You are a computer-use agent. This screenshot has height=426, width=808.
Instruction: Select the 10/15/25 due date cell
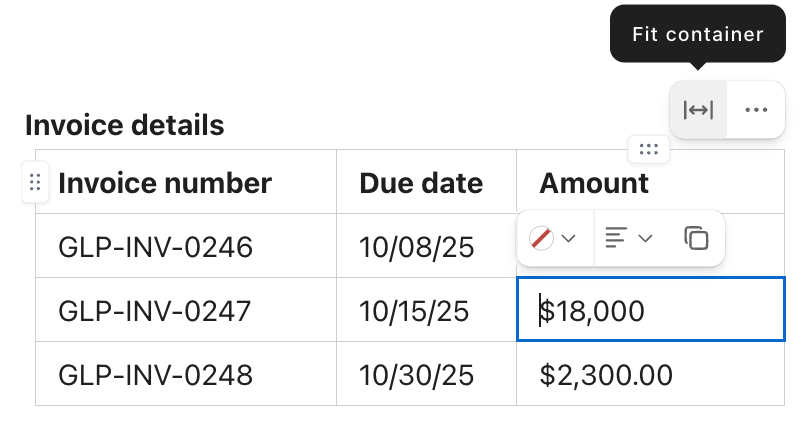click(x=414, y=311)
